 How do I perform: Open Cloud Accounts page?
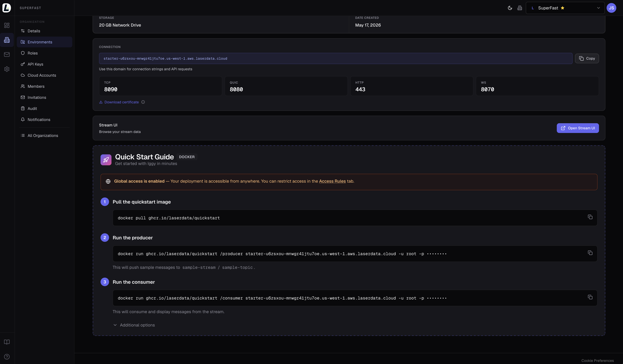pyautogui.click(x=44, y=75)
